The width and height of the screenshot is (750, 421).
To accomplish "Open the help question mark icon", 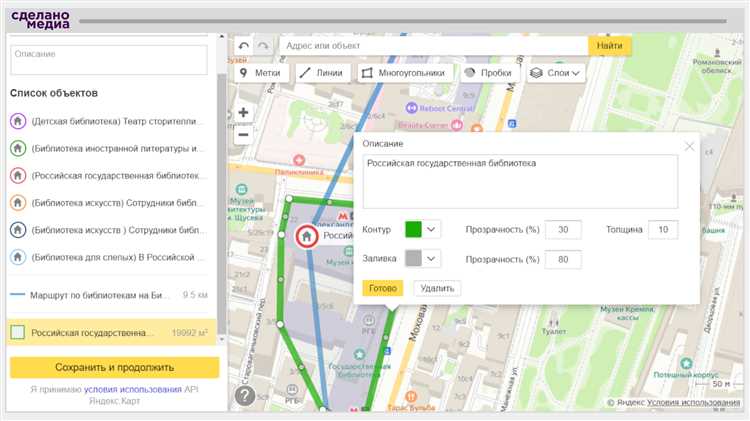I will (245, 396).
